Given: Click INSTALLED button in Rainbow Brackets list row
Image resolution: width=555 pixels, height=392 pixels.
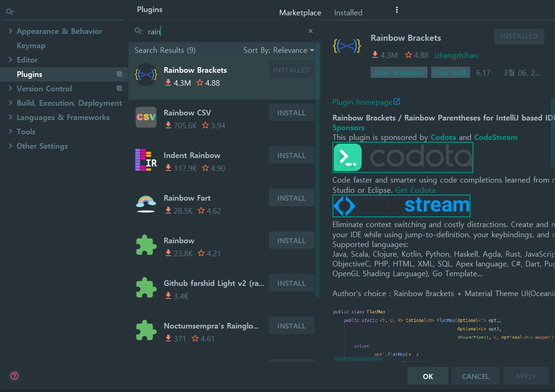Looking at the screenshot, I should click(x=291, y=70).
